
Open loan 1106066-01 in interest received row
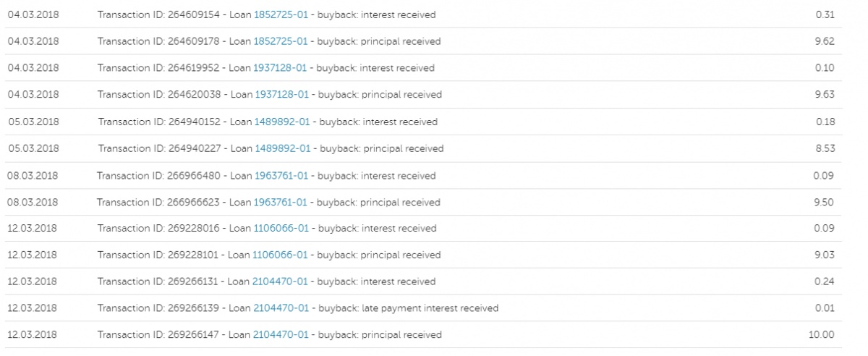point(281,228)
